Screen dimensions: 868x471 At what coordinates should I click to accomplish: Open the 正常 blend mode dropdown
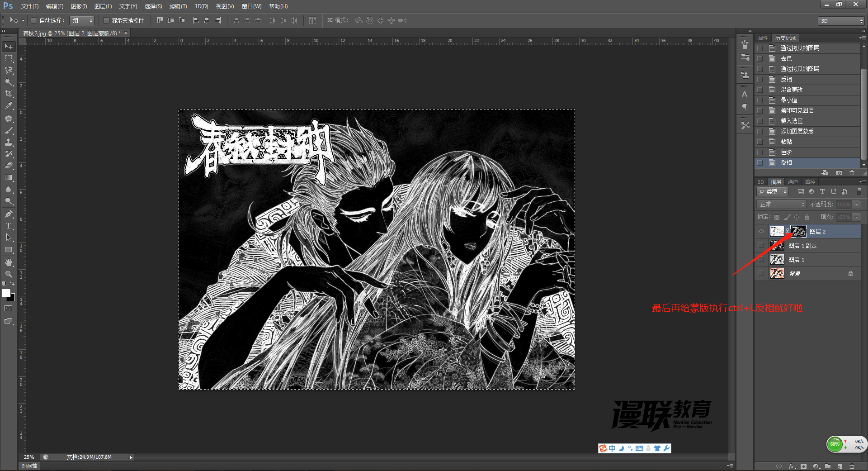coord(782,205)
